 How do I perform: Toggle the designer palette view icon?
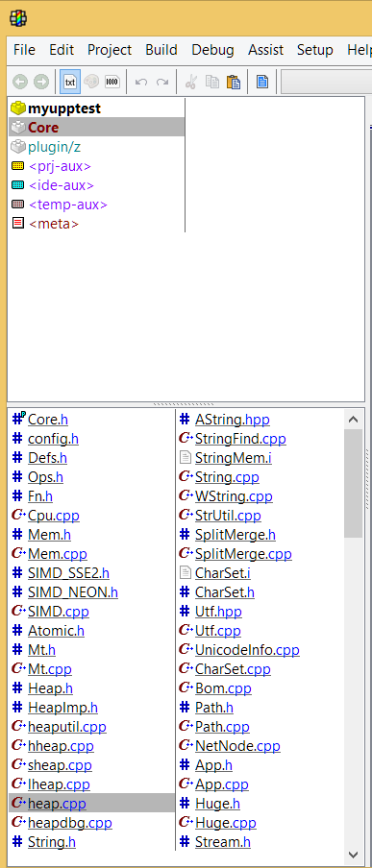pyautogui.click(x=91, y=82)
